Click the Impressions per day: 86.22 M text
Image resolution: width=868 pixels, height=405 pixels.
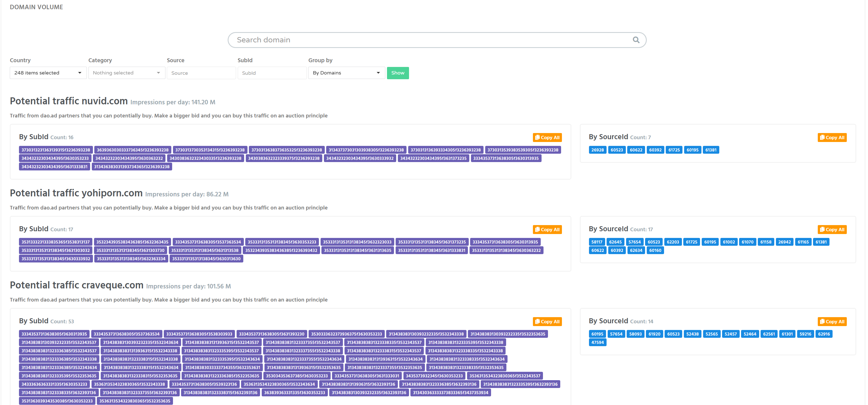point(187,194)
